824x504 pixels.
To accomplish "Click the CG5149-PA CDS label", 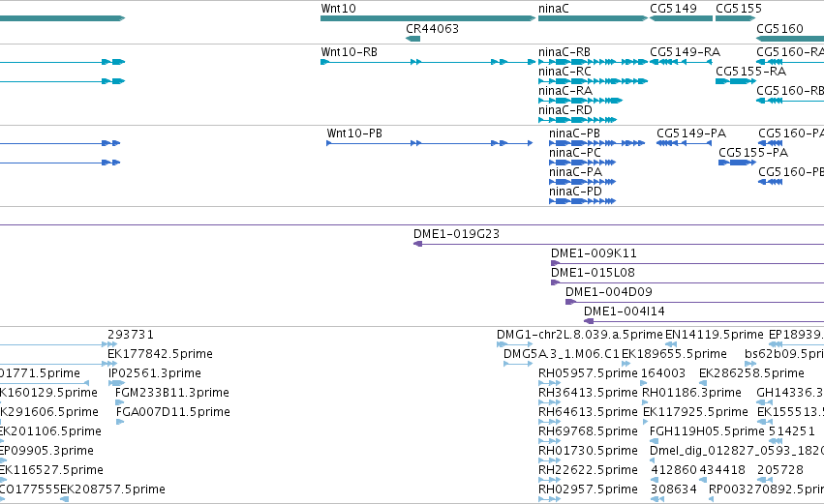I will (691, 133).
